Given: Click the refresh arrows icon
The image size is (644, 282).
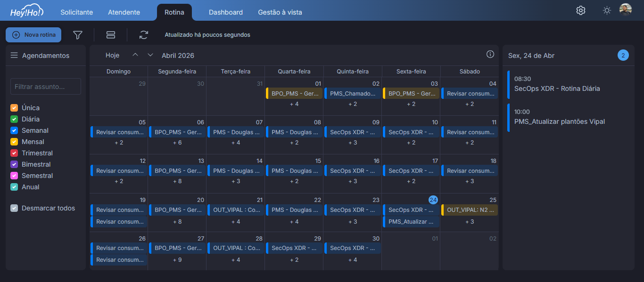Looking at the screenshot, I should [144, 35].
